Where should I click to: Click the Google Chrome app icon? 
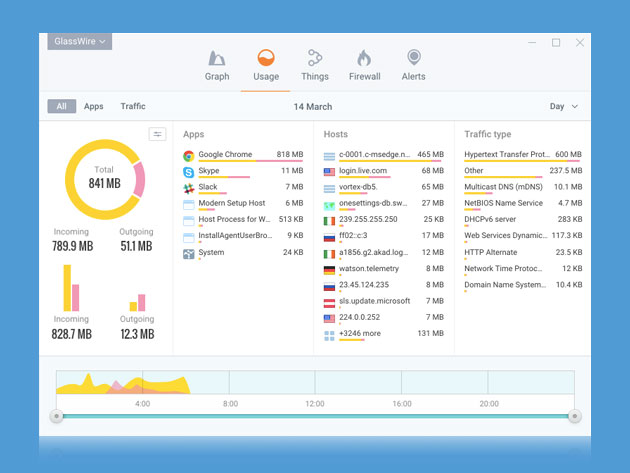[189, 155]
